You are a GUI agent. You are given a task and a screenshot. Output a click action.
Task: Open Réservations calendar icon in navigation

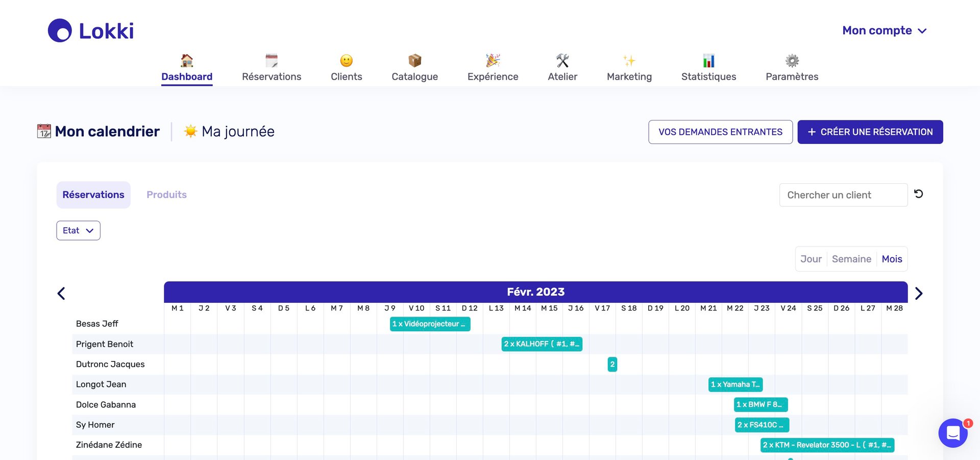coord(272,61)
